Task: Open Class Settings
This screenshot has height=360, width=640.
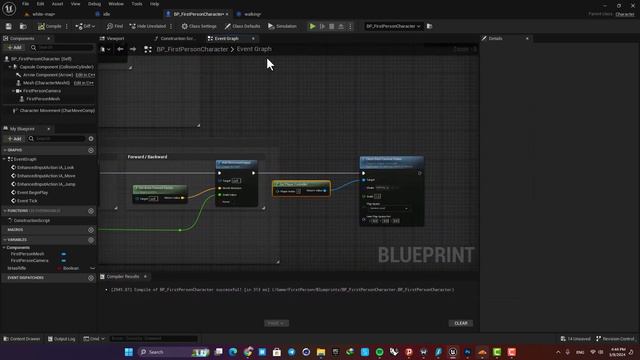Action: (x=199, y=26)
